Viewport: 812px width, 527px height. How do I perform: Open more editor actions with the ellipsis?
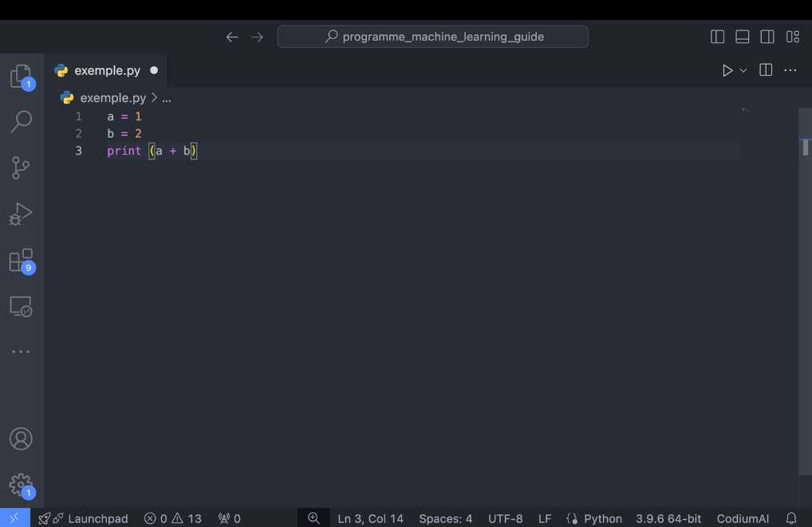790,69
